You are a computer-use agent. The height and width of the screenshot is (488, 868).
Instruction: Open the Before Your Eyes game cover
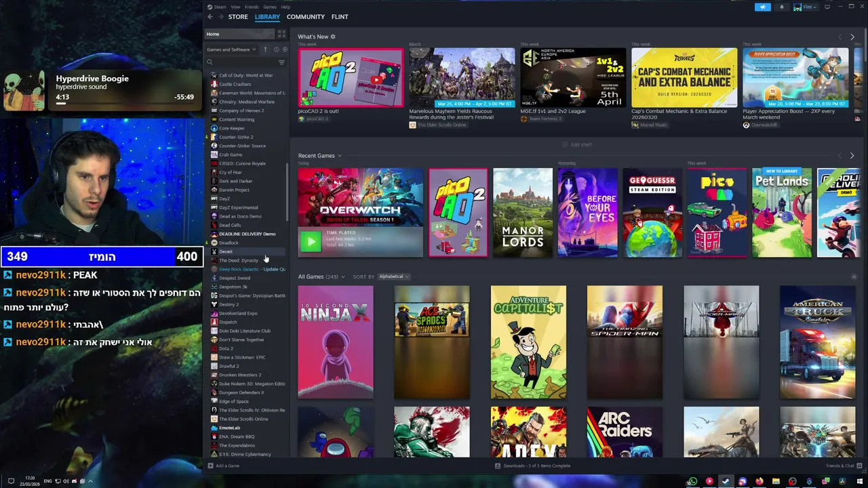pyautogui.click(x=588, y=213)
